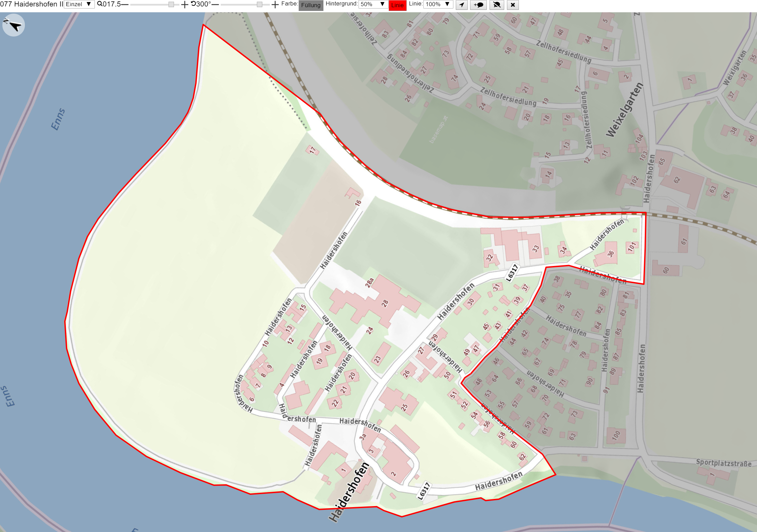This screenshot has width=757, height=532.
Task: Click the rotation slider handle
Action: pyautogui.click(x=260, y=4)
